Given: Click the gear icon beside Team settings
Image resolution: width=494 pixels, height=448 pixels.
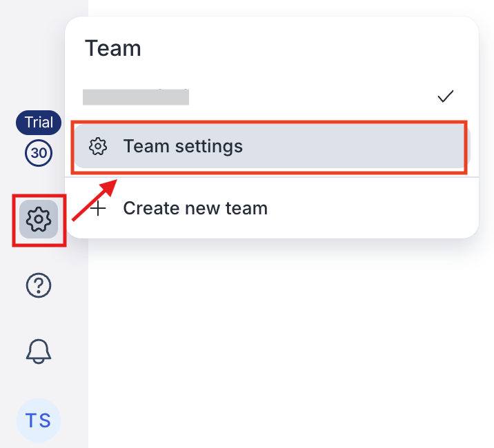Looking at the screenshot, I should click(x=99, y=146).
